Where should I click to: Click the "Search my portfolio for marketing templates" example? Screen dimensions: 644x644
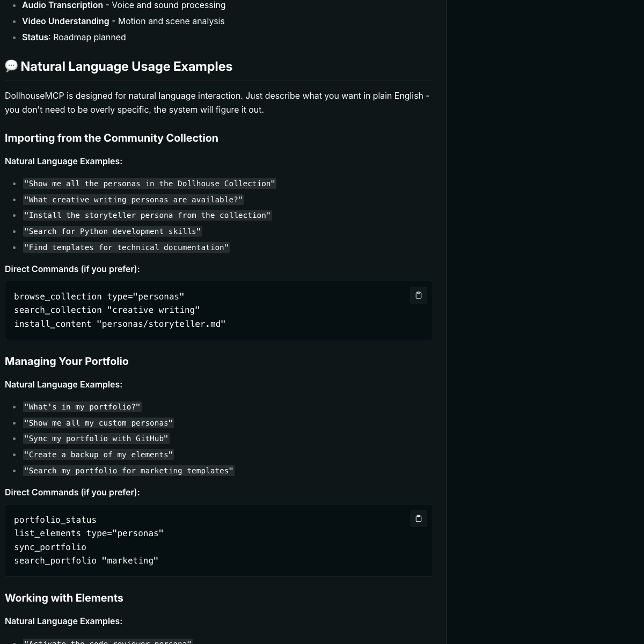(x=129, y=471)
